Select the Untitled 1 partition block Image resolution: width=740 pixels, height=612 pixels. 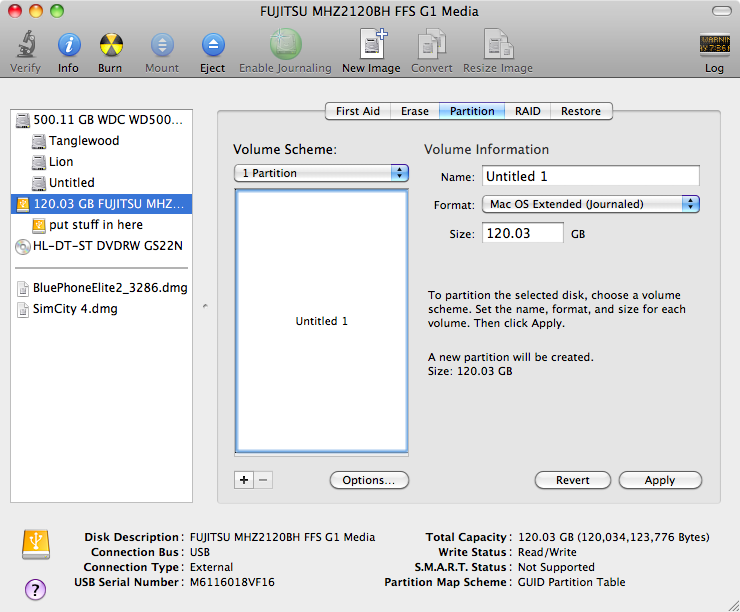pos(321,321)
